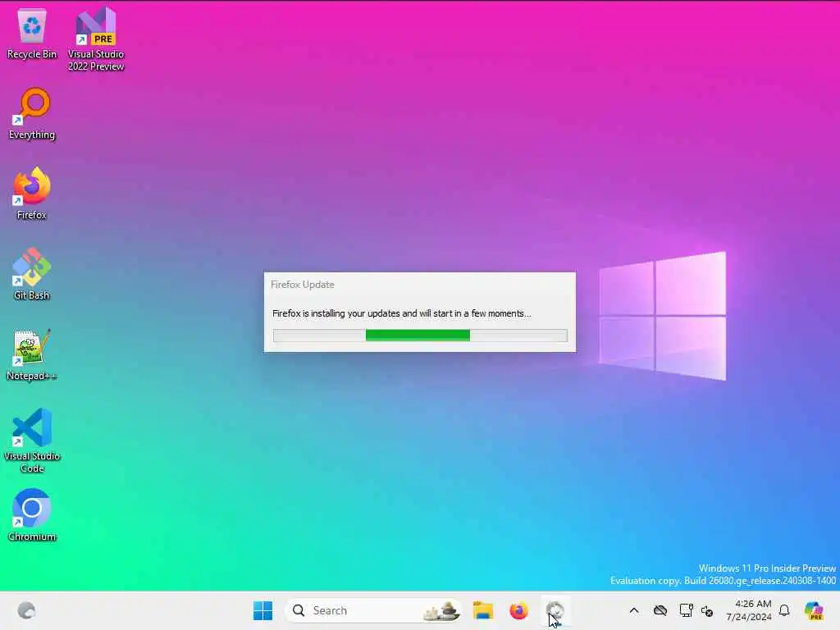
Task: Select the Visual Studio Code shortcut
Action: coord(32,441)
